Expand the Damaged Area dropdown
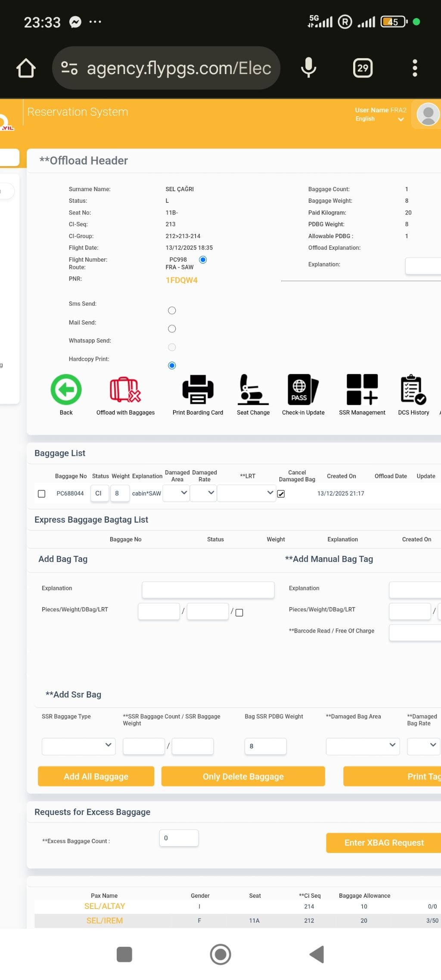The height and width of the screenshot is (980, 441). coord(177,493)
